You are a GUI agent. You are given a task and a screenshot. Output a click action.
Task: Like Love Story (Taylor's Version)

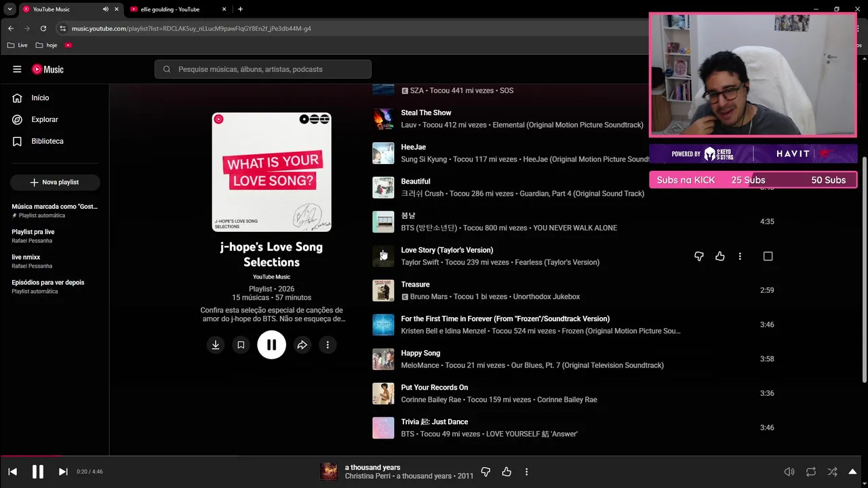720,256
